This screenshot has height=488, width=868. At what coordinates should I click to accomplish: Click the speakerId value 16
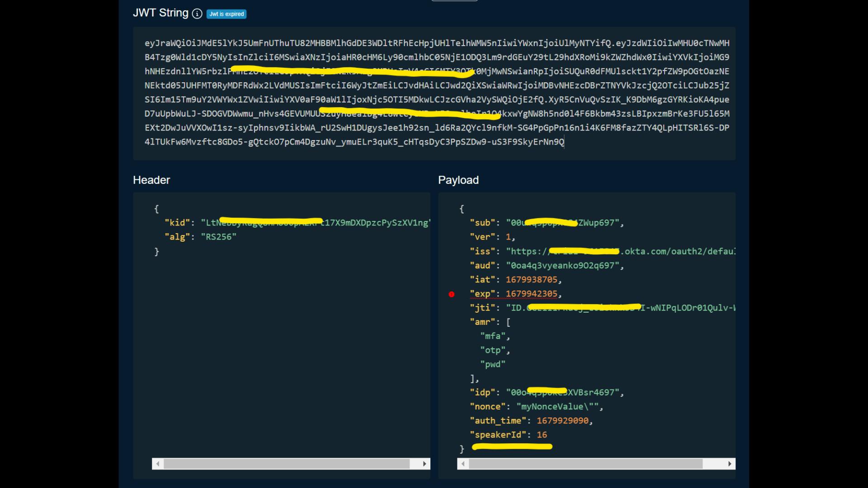[x=542, y=435]
